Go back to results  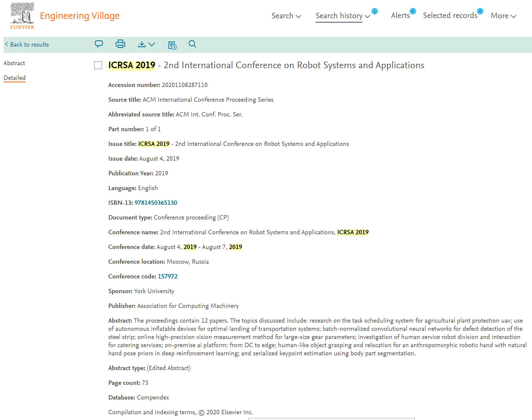point(27,44)
